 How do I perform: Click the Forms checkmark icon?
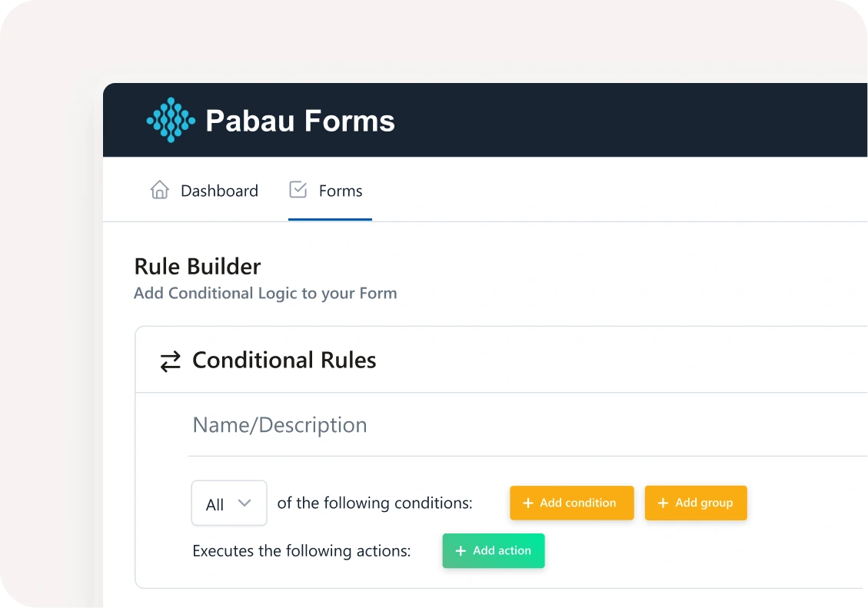click(298, 190)
